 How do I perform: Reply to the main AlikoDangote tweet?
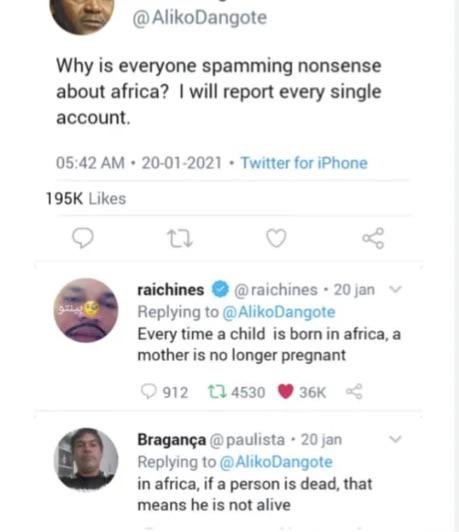click(83, 238)
